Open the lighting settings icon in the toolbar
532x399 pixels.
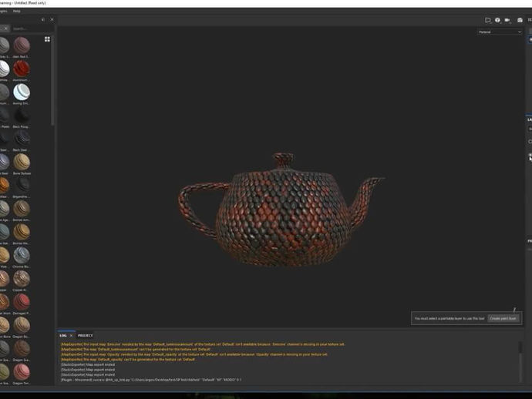(x=497, y=20)
